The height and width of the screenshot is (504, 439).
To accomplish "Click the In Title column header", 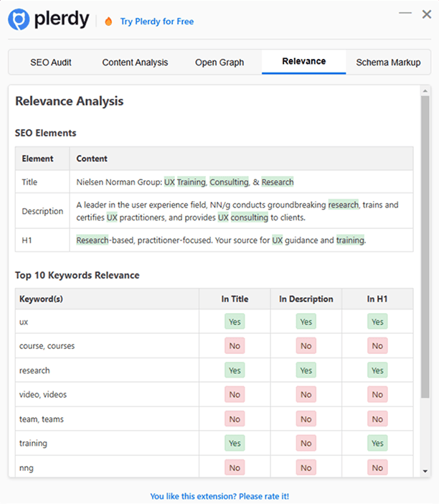I will pyautogui.click(x=235, y=299).
